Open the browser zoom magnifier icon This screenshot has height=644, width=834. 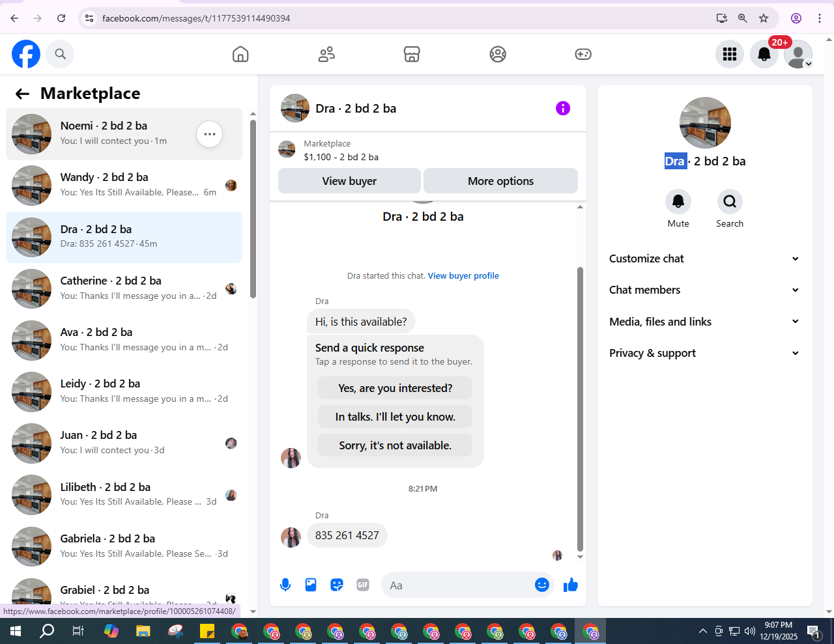coord(743,18)
